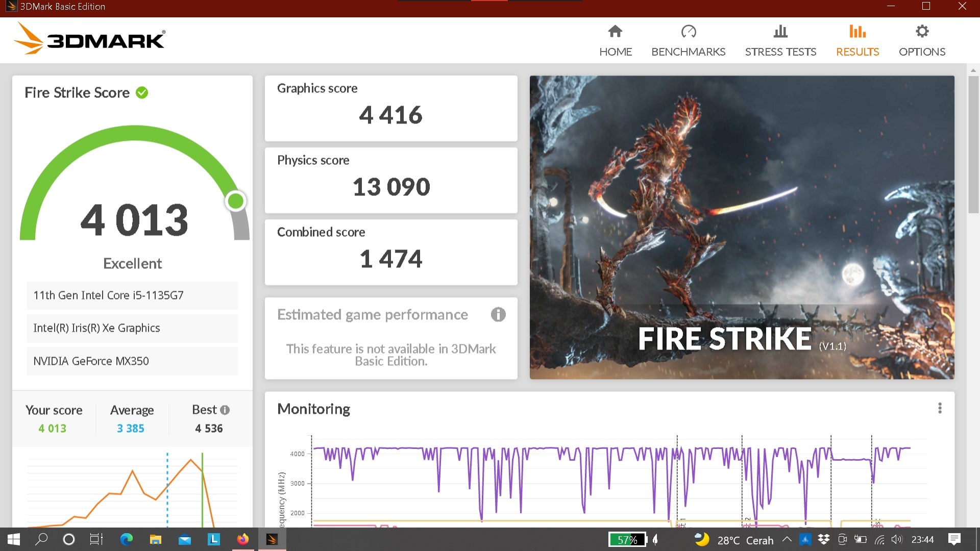Click the 3DMark logo
Screen dimensions: 980x551
tap(89, 38)
